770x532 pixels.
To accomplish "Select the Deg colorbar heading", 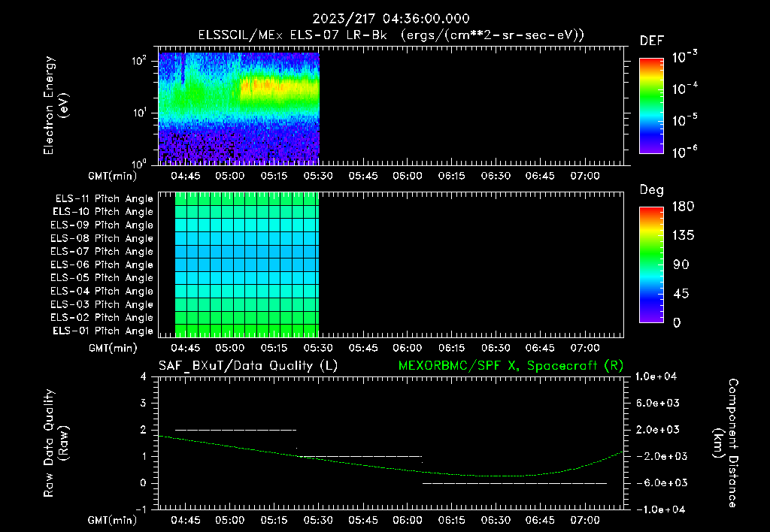I will (x=652, y=190).
